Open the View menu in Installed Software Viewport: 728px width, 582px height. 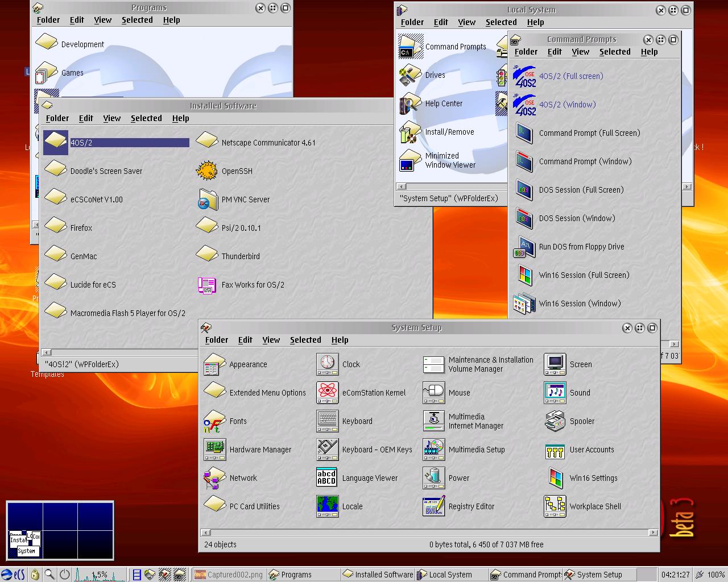(x=111, y=118)
